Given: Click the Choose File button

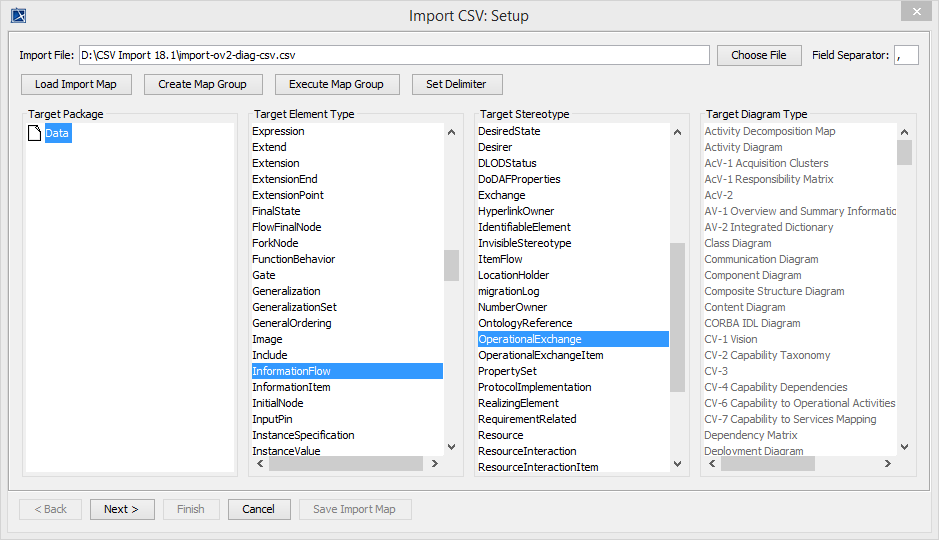Looking at the screenshot, I should (758, 55).
